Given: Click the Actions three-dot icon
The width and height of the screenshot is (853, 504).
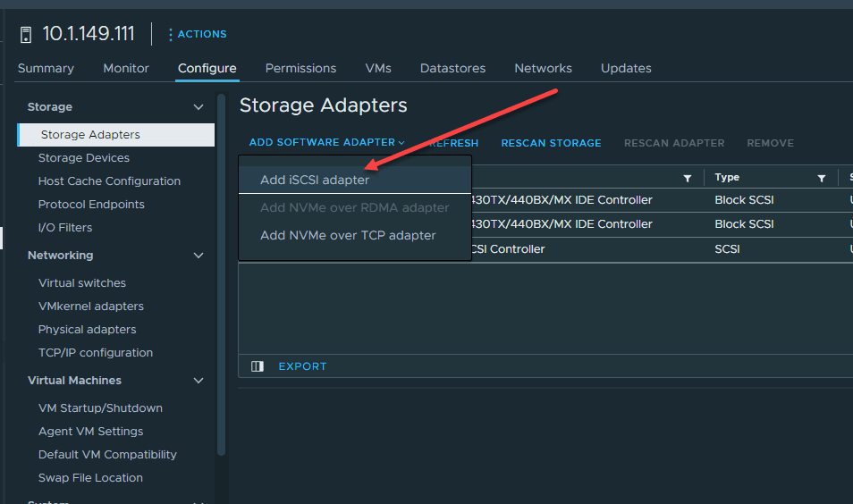Looking at the screenshot, I should pos(171,35).
